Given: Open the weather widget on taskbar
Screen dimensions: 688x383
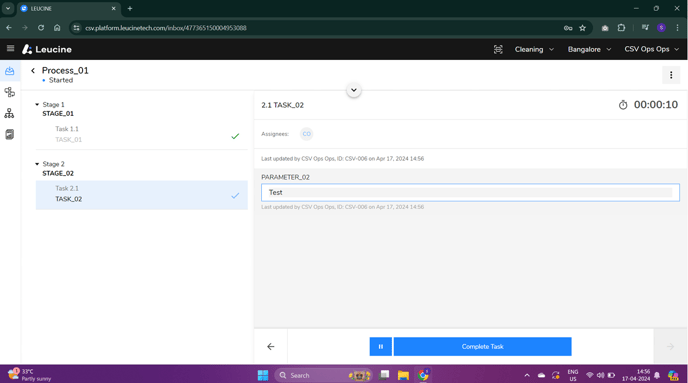Looking at the screenshot, I should click(x=29, y=375).
